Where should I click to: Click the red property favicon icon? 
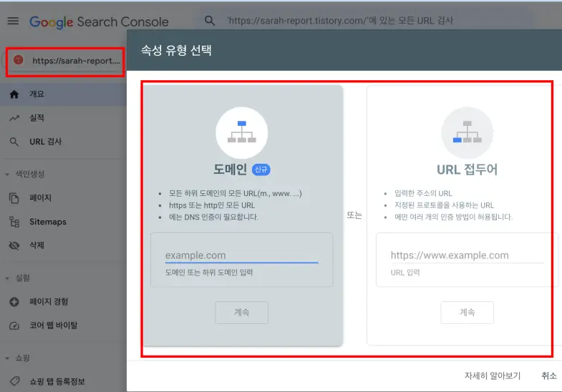click(x=19, y=60)
